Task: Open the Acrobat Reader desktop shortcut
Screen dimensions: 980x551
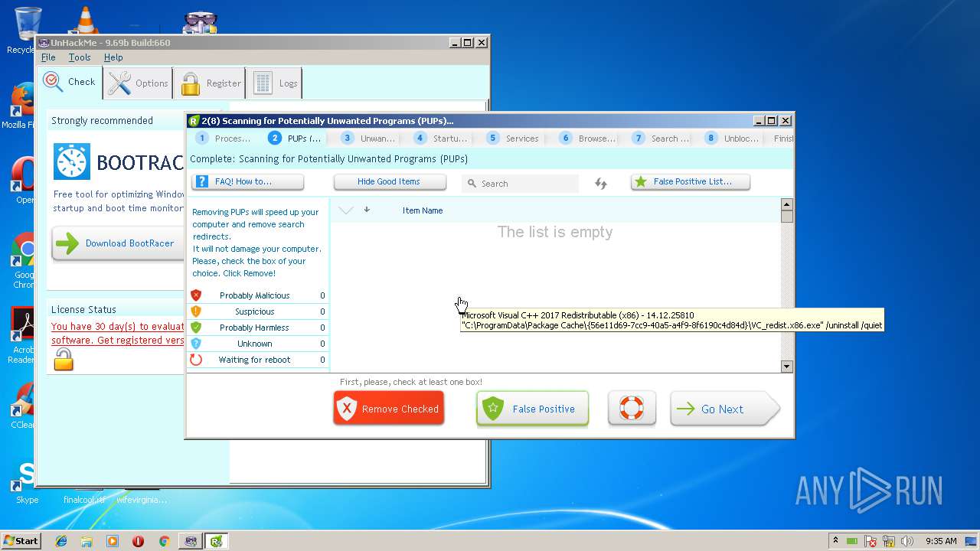Action: [22, 334]
